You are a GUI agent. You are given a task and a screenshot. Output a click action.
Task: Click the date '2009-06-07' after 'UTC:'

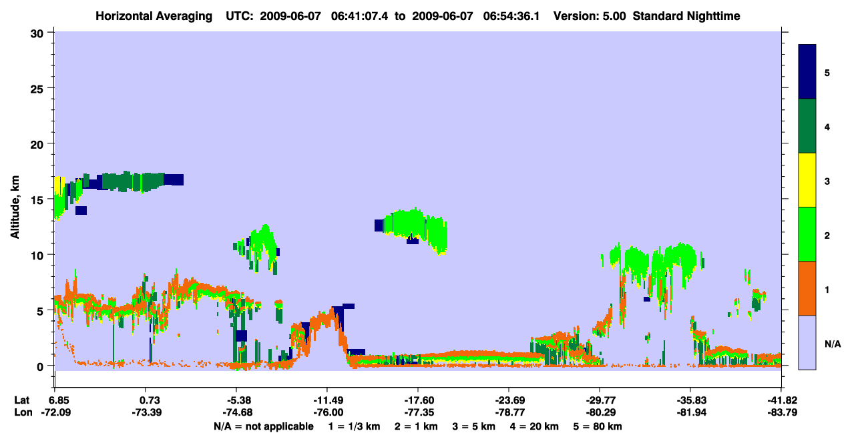(x=290, y=15)
